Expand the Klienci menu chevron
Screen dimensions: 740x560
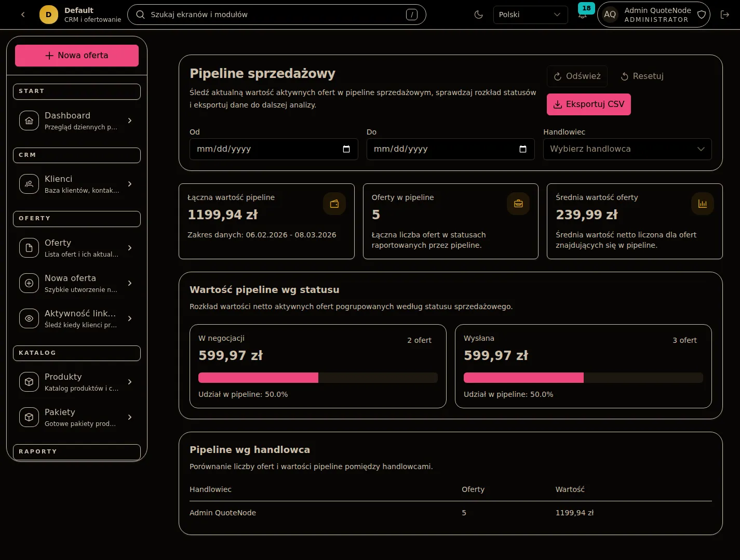click(130, 184)
